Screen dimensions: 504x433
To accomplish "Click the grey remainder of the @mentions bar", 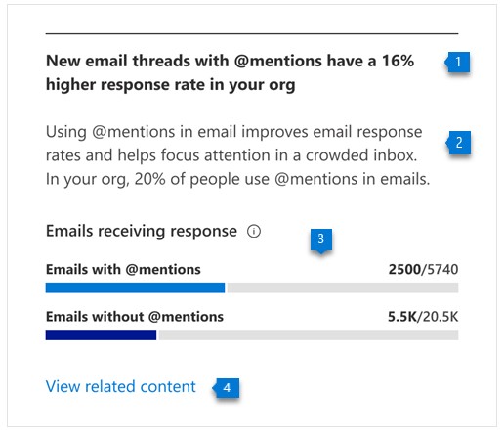I will pos(343,288).
